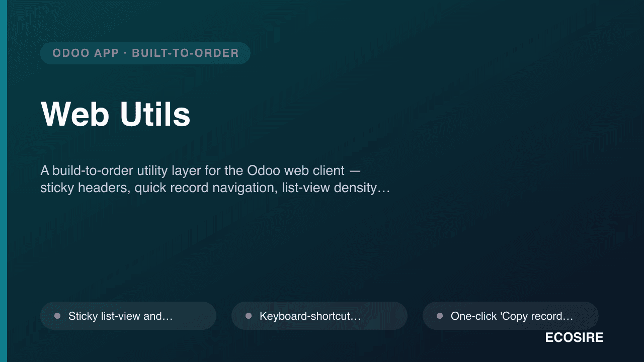Click 'A build-to-order utility layer' text
Image resolution: width=644 pixels, height=362 pixels.
click(121, 170)
